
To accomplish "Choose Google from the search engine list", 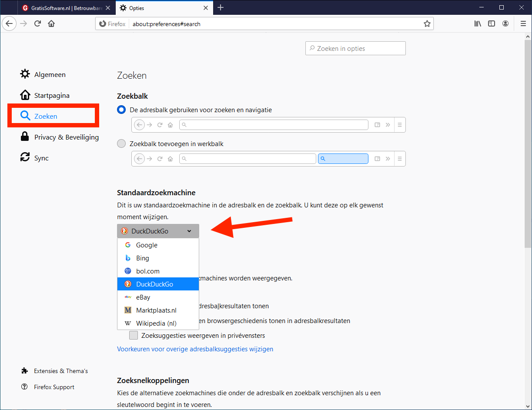I will (147, 245).
